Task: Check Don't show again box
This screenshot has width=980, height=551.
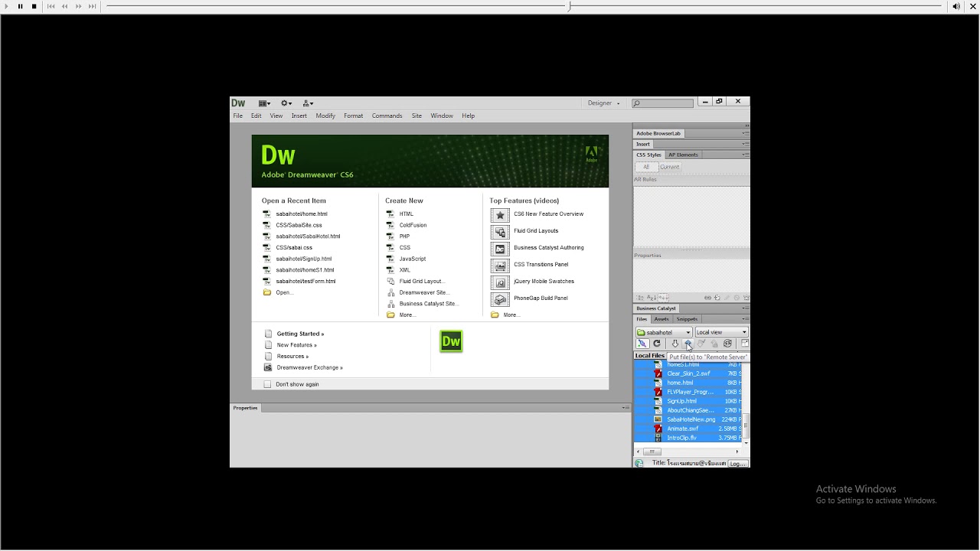Action: tap(267, 384)
